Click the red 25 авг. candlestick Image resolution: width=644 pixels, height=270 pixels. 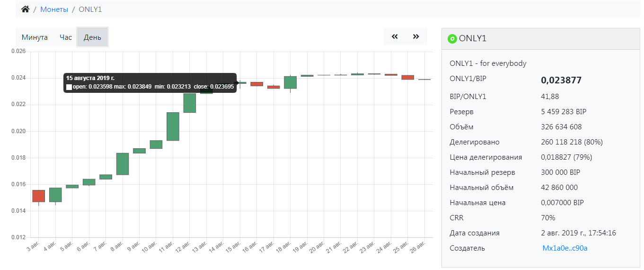407,77
